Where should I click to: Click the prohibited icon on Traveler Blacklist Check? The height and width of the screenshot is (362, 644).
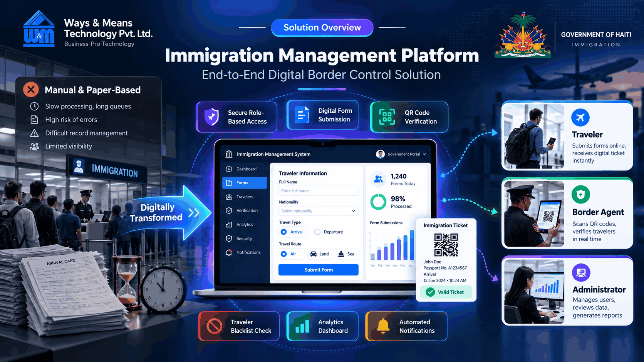click(214, 326)
